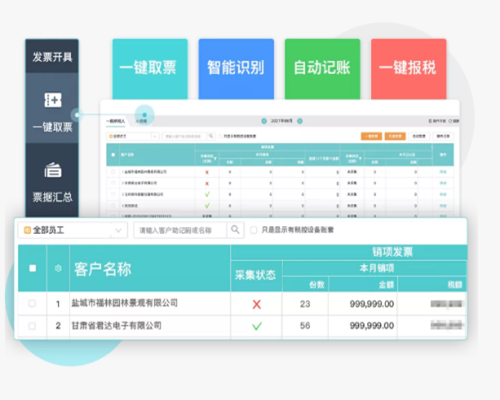Tick row 1 checkbox in background table

coord(113,172)
